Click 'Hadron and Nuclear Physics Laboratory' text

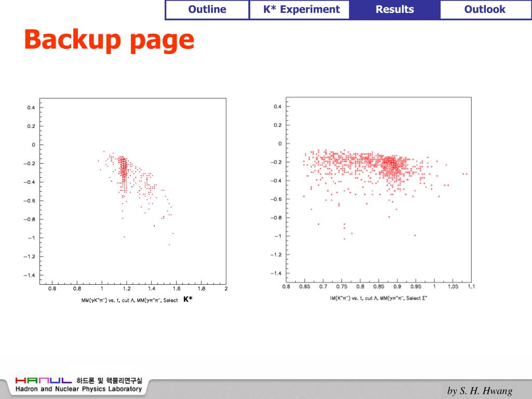pos(78,389)
